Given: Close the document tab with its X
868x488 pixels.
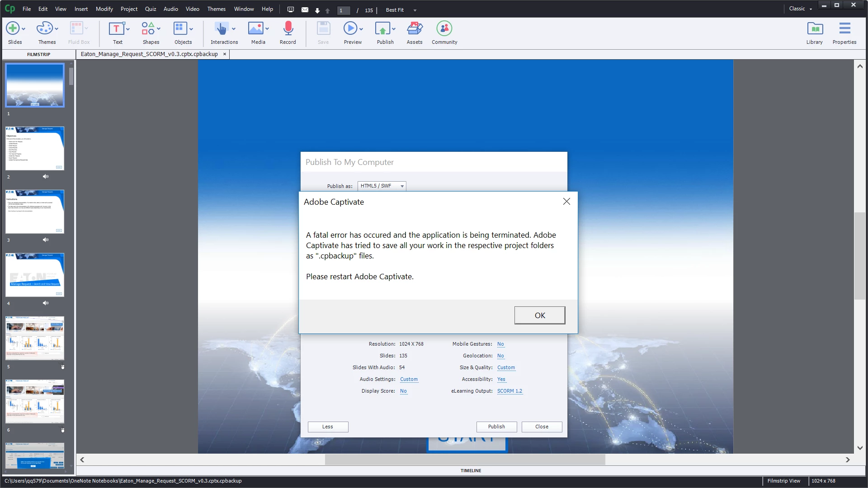Looking at the screenshot, I should [225, 54].
